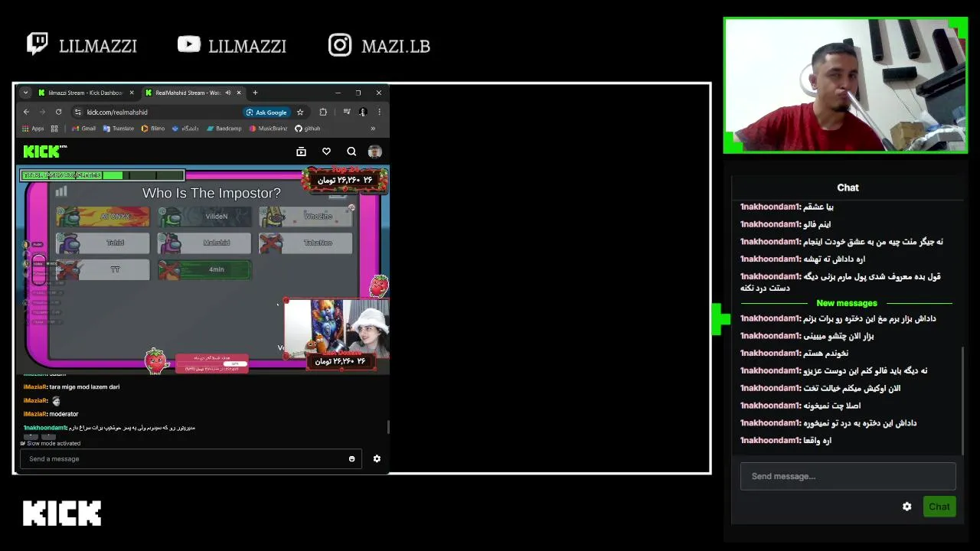View site information icon in address bar
Image resolution: width=980 pixels, height=551 pixels.
(x=78, y=112)
